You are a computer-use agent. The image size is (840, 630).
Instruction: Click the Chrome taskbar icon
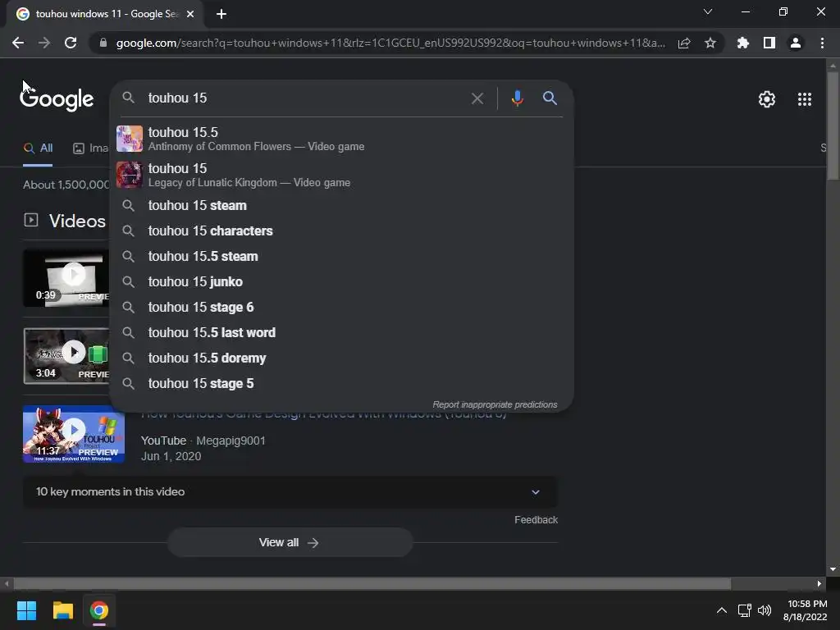pos(98,610)
